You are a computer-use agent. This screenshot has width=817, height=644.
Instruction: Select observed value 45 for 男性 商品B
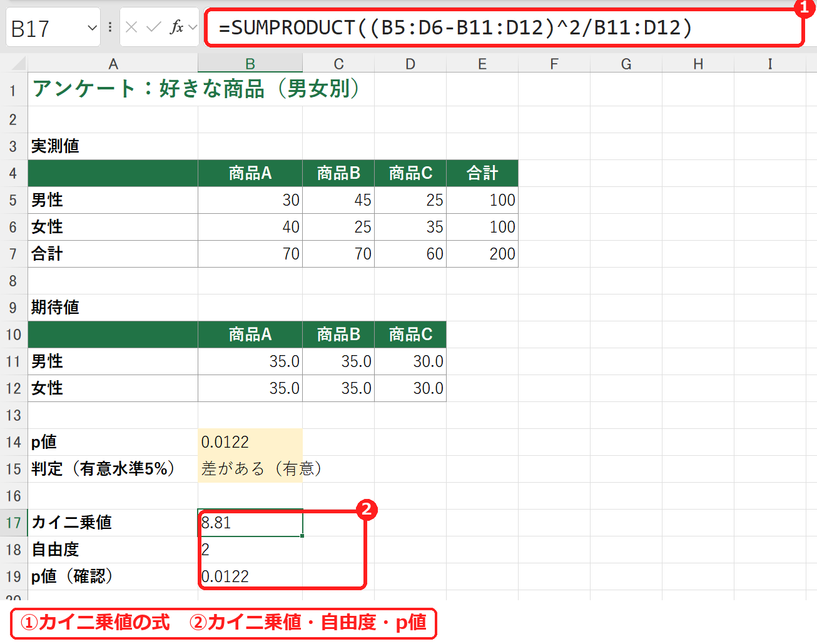pos(338,200)
